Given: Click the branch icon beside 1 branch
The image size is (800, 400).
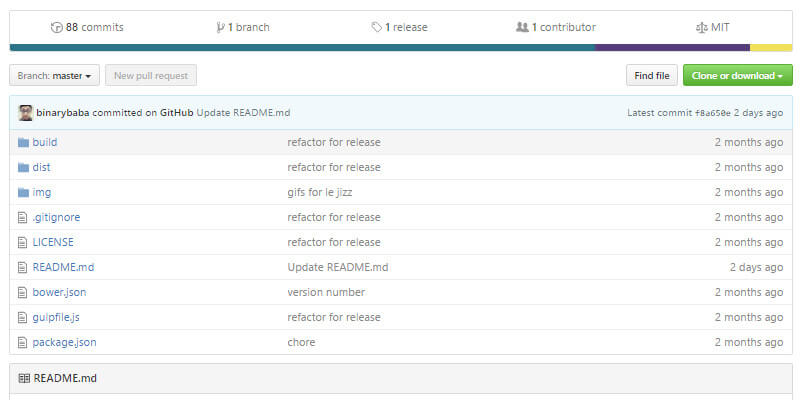Looking at the screenshot, I should (x=220, y=27).
